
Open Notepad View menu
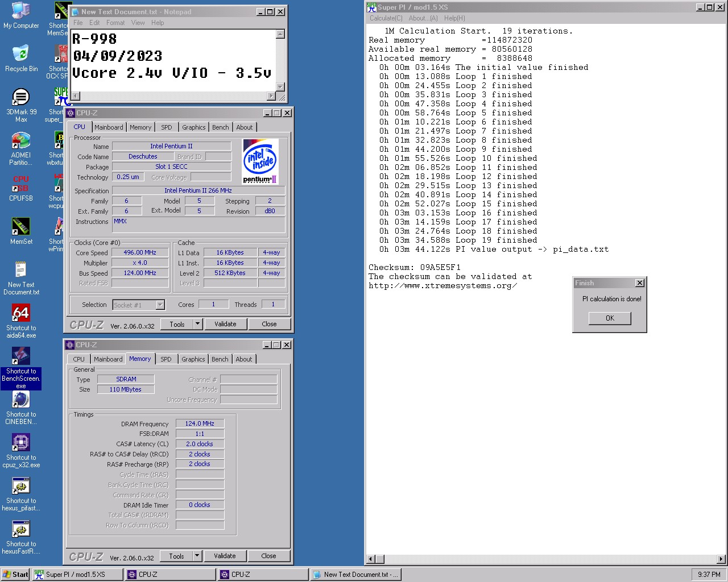pyautogui.click(x=138, y=23)
